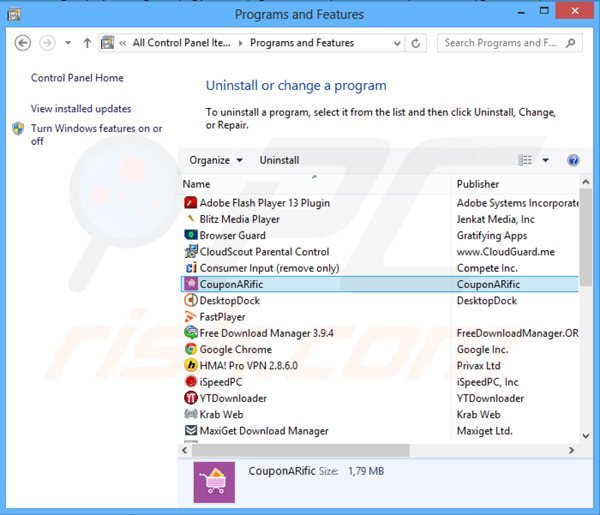Click the address bar control panel icon
Screen dimensions: 600x515
108,43
